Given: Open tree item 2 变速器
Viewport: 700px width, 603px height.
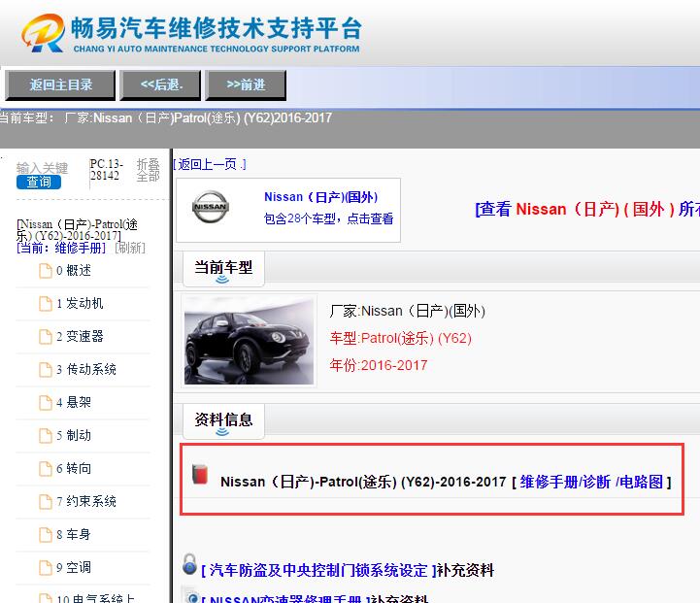Looking at the screenshot, I should [x=80, y=337].
